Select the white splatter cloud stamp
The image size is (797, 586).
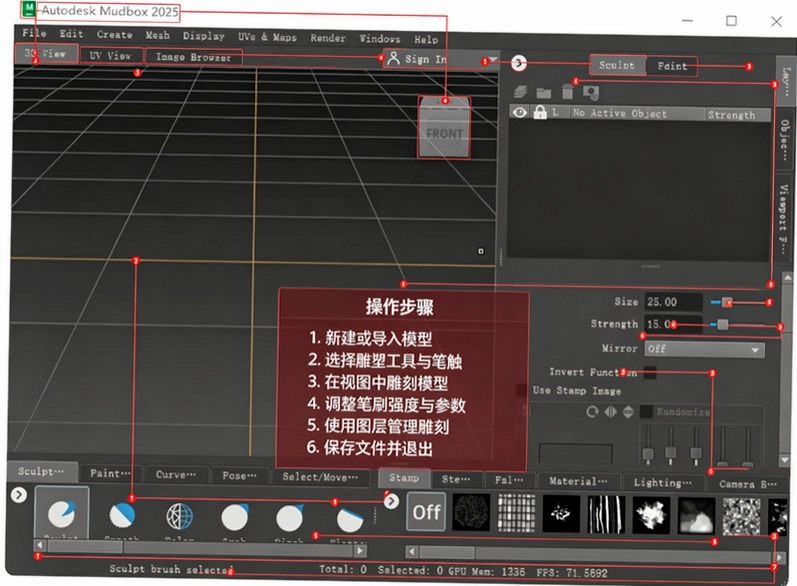651,515
